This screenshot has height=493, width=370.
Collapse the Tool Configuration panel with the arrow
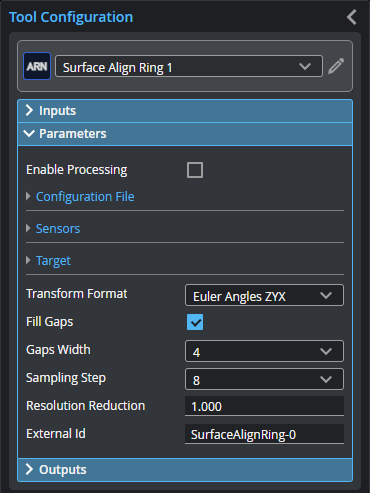point(352,17)
